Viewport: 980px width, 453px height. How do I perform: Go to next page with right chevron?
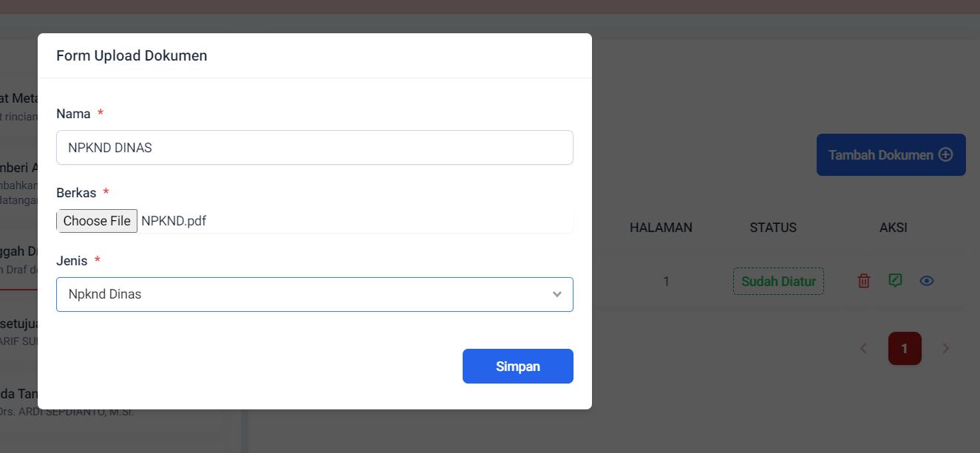[x=946, y=348]
